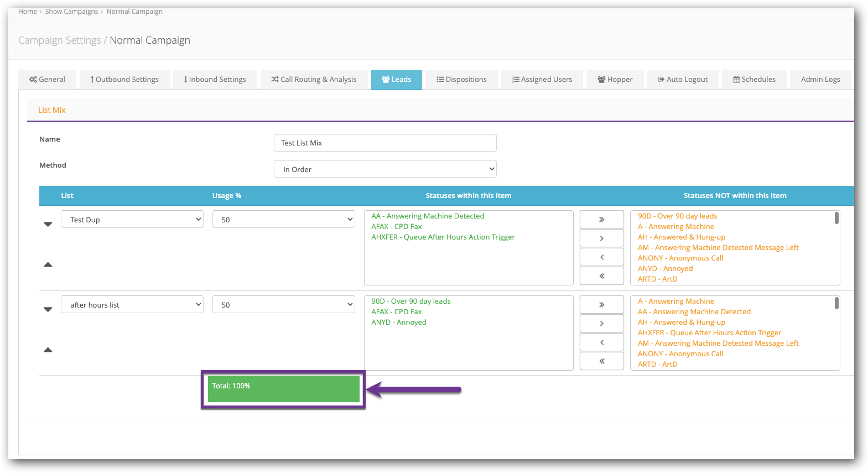Screen dimensions: 868x473
Task: Click single right chevron for after hours list
Action: [x=601, y=324]
